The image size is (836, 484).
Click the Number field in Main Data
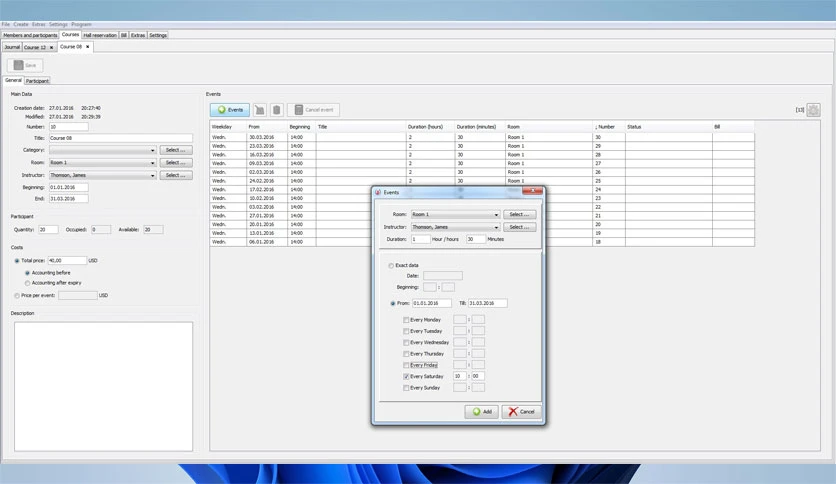69,127
